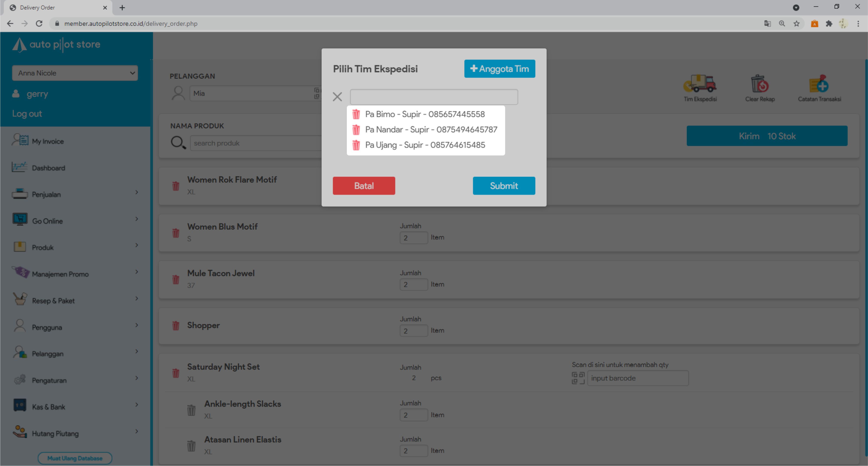
Task: Remove Pa Ujang using the trash icon
Action: (356, 145)
